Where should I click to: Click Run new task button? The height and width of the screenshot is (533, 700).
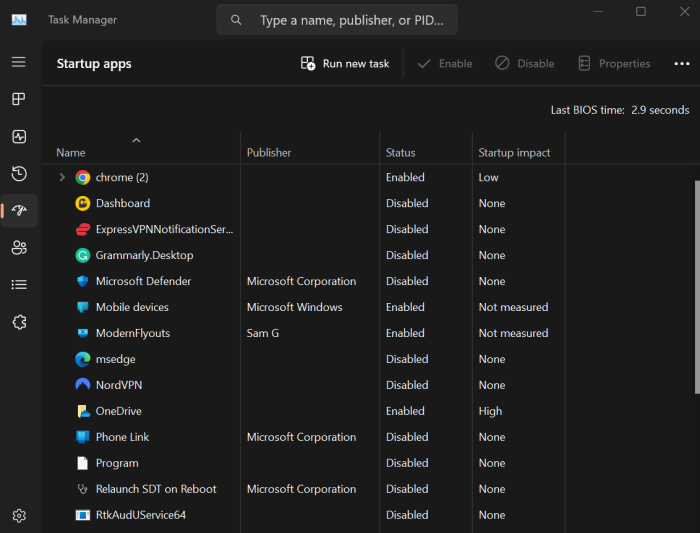(345, 63)
